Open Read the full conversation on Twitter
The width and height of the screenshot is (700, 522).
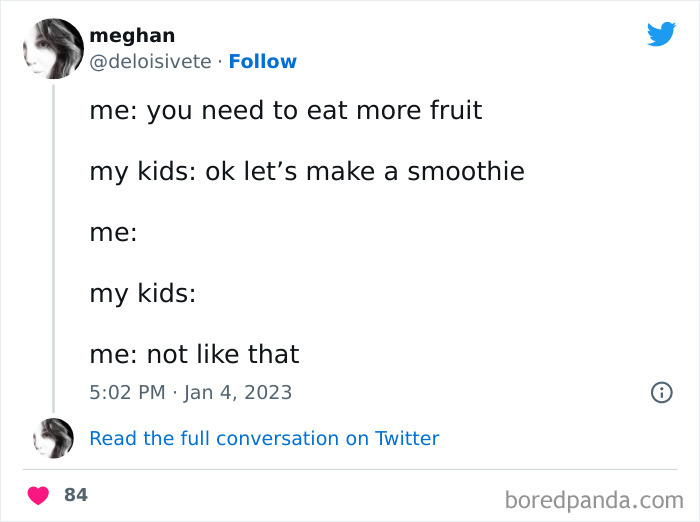point(264,438)
